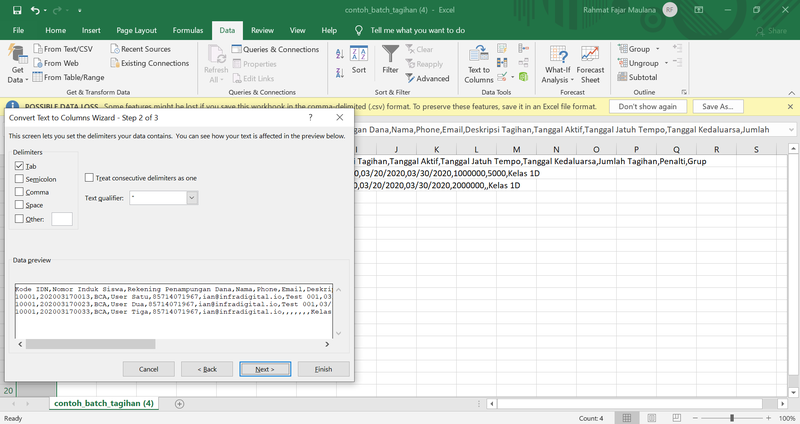800x424 pixels.
Task: Open the File tab
Action: pos(18,31)
